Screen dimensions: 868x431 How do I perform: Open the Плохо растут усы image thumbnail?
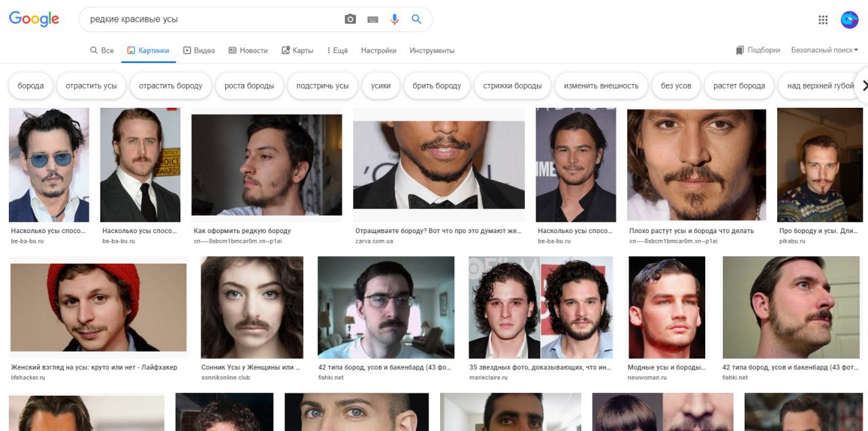click(x=696, y=165)
